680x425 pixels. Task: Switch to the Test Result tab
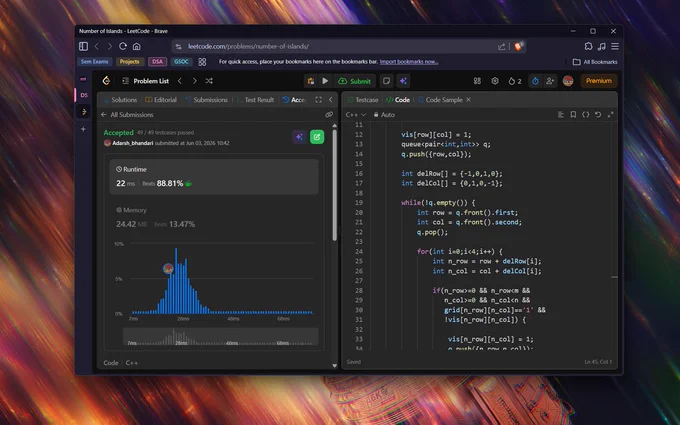pyautogui.click(x=255, y=100)
